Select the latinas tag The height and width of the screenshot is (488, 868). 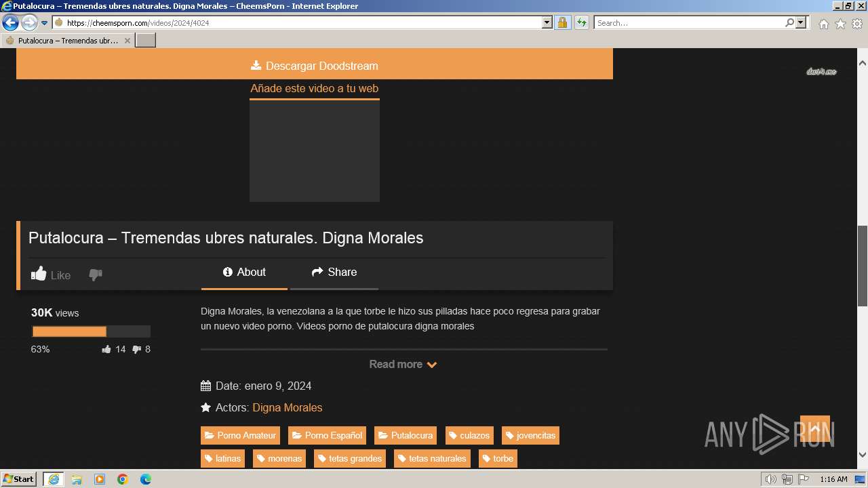222,458
